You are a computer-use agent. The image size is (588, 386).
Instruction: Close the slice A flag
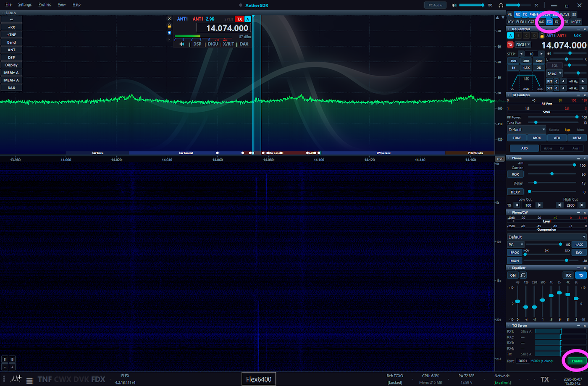[169, 19]
